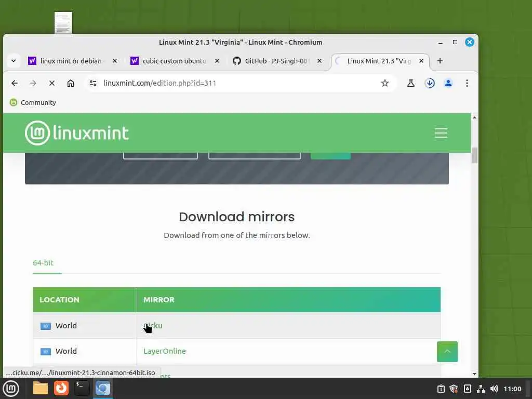532x399 pixels.
Task: Open the clock showing 11:00
Action: (x=512, y=389)
